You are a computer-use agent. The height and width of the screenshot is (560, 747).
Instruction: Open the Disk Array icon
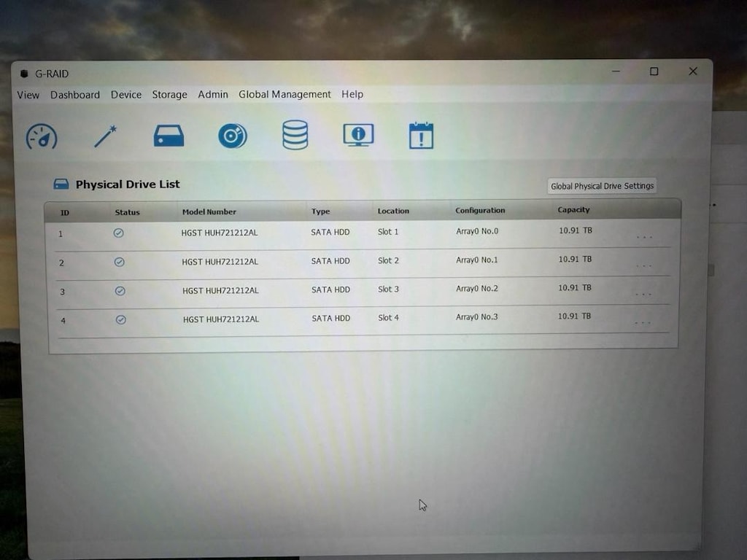click(x=233, y=136)
